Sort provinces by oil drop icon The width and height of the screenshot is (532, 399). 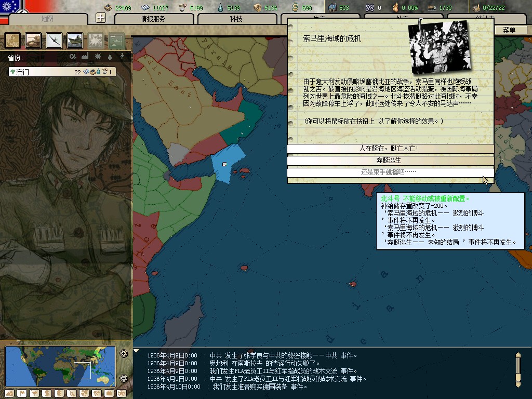pos(110,57)
